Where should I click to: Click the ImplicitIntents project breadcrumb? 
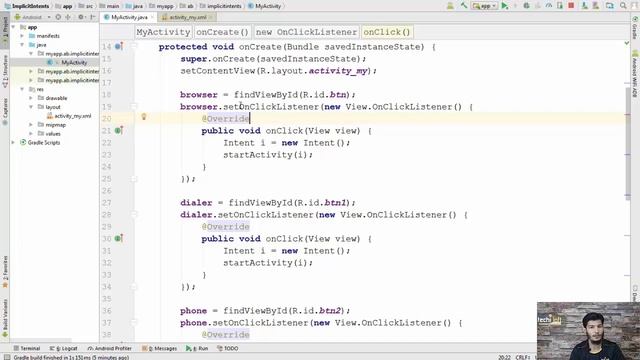(27, 6)
